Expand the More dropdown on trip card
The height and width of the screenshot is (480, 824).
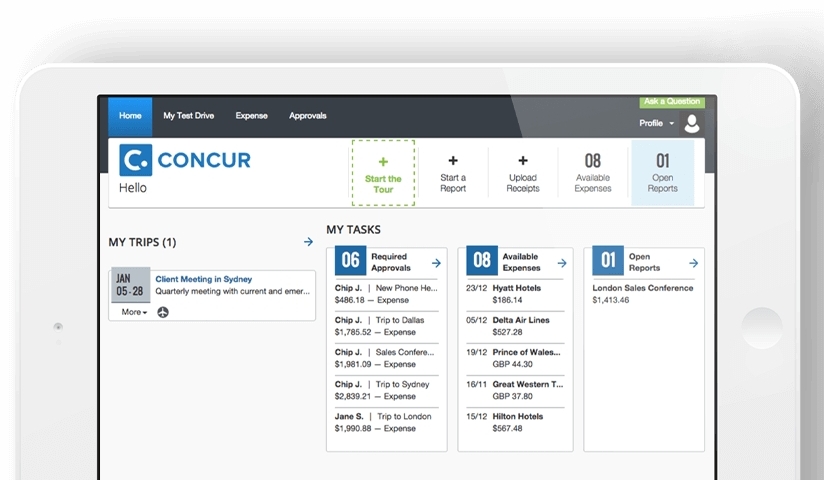pos(134,312)
